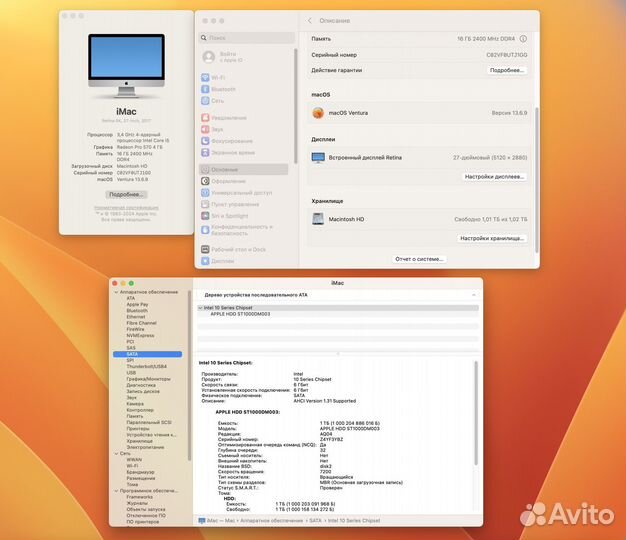
Task: Collapse the Сеть section in System Information
Action: point(116,453)
